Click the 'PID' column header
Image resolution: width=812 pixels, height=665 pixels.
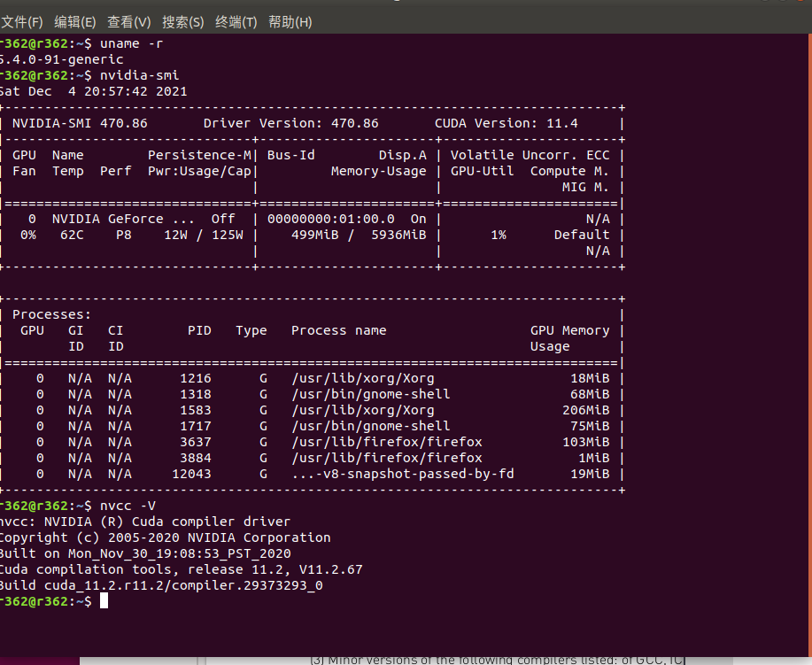point(199,330)
